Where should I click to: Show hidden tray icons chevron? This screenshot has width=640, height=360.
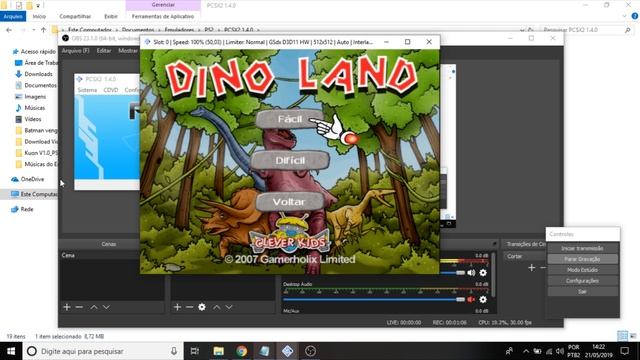(526, 351)
